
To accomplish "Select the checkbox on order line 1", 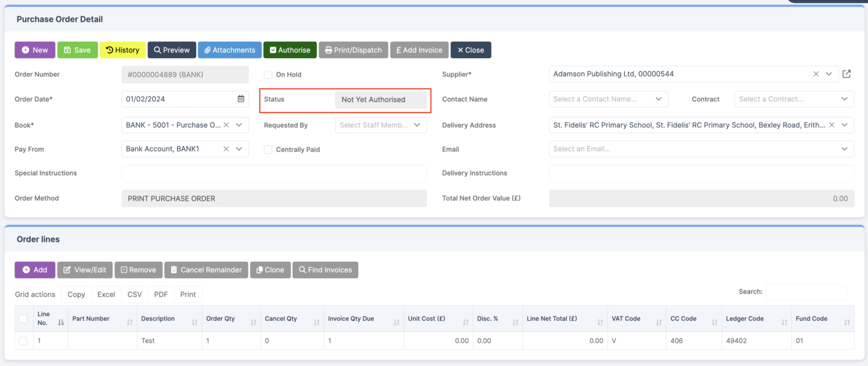I will pyautogui.click(x=23, y=341).
